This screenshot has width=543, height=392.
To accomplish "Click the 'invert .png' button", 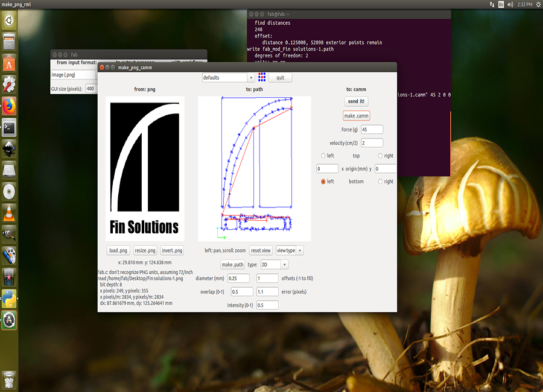I will point(172,250).
